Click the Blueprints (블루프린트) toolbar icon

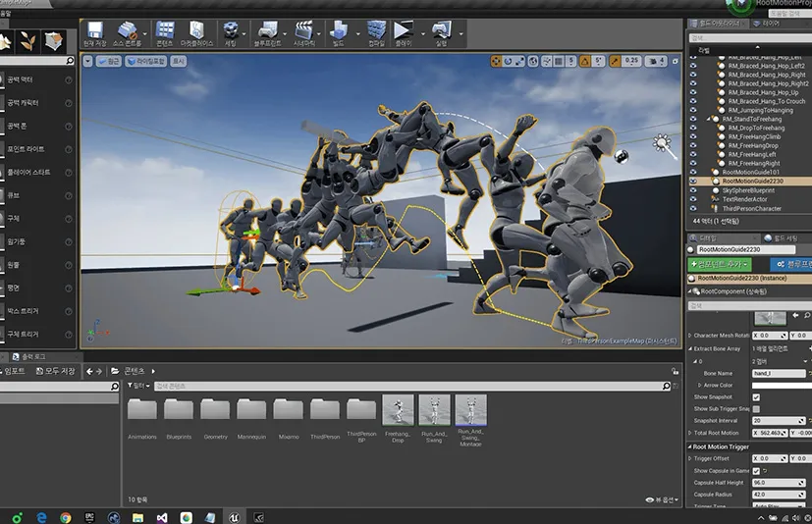267,33
